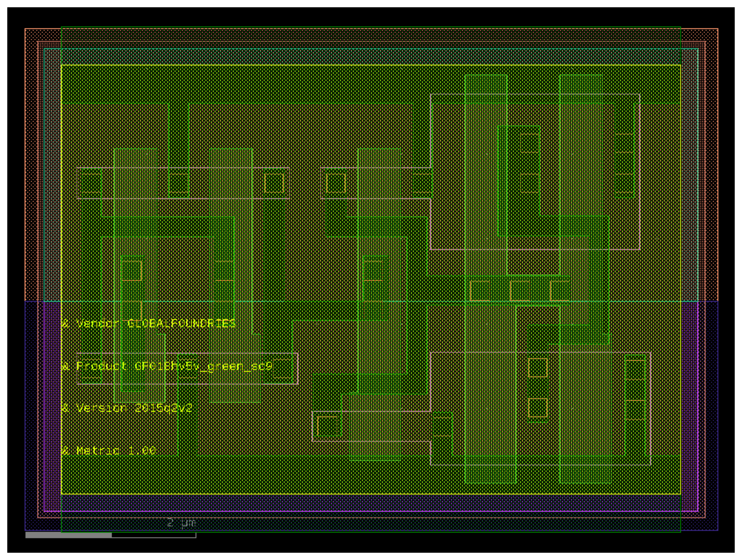This screenshot has height=560, width=742.
Task: Select the "& Version 2015q2v2" text
Action: (x=127, y=408)
